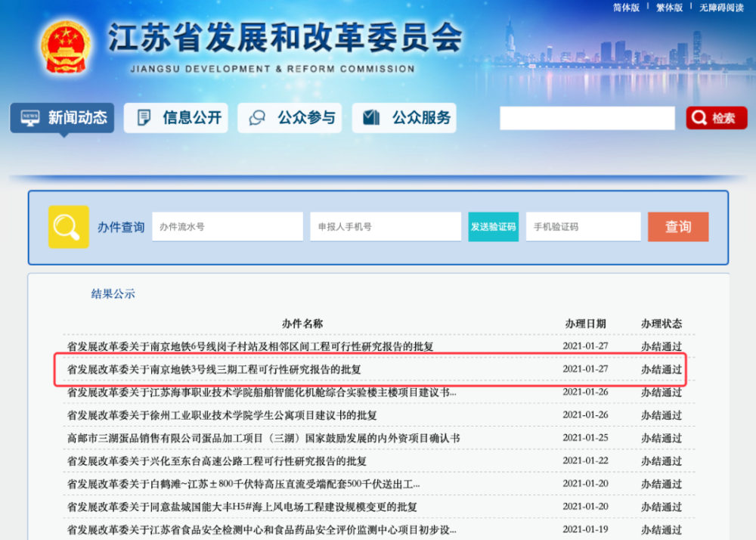Click the national emblem logo
Viewport: 756px width, 540px height.
pyautogui.click(x=67, y=45)
